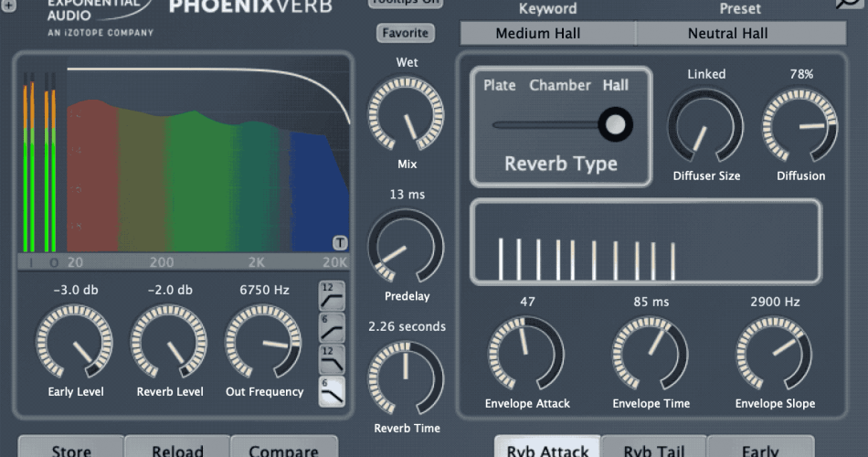
Task: Click the Diffusion knob
Action: (799, 127)
